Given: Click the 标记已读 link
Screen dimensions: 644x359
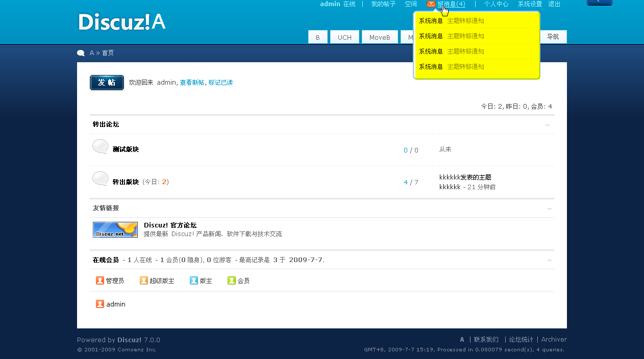Looking at the screenshot, I should pyautogui.click(x=220, y=83).
